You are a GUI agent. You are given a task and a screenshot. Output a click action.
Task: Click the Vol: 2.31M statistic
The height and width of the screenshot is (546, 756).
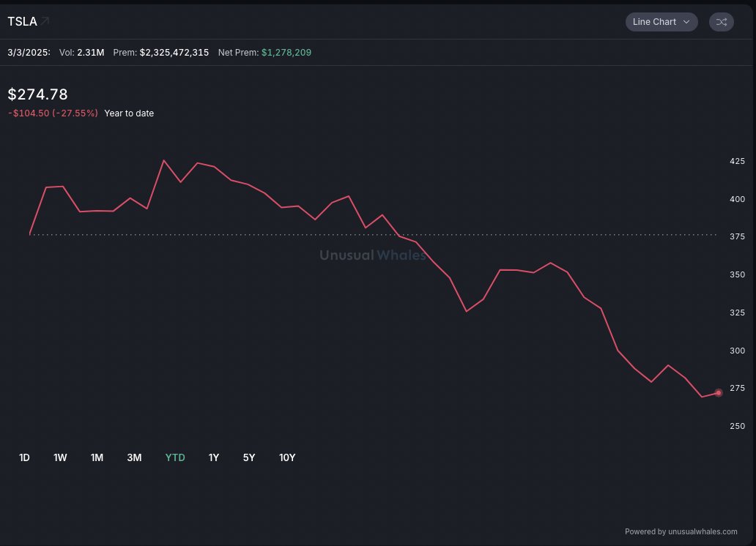click(x=83, y=52)
